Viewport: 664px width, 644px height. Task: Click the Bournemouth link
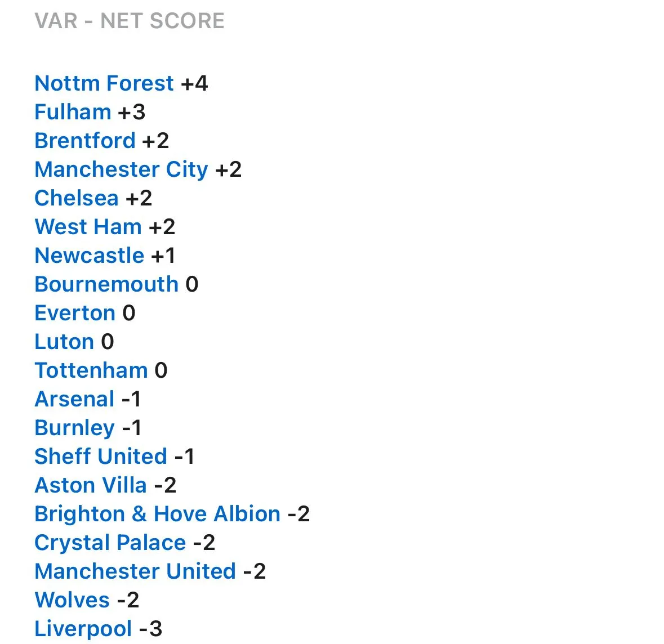(106, 284)
